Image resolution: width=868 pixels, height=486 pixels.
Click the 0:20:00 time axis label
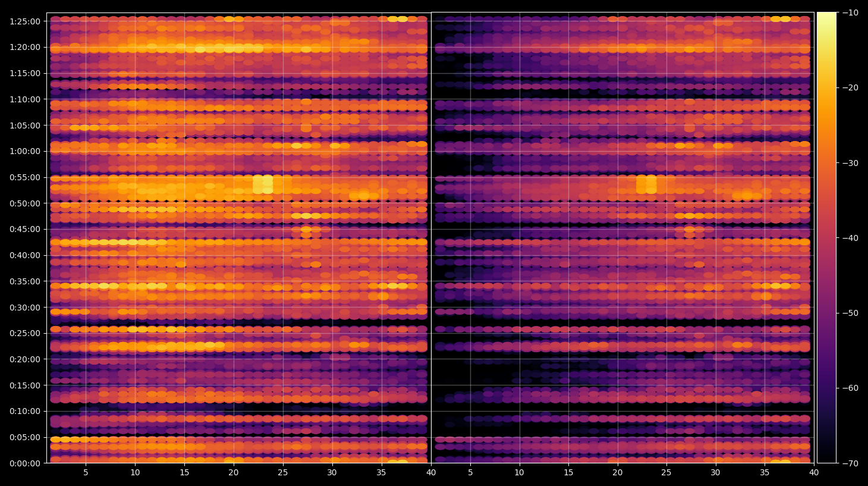tap(25, 359)
